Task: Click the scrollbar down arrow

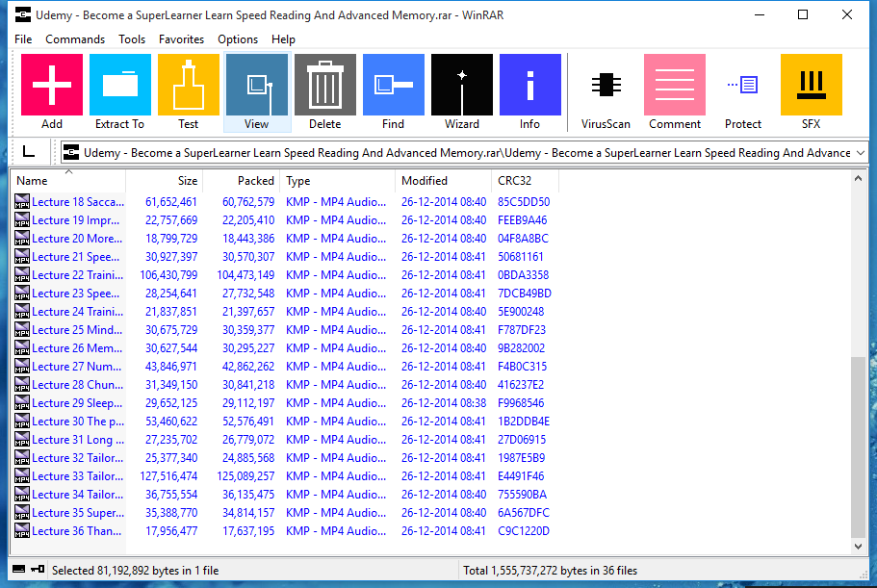Action: [x=858, y=546]
